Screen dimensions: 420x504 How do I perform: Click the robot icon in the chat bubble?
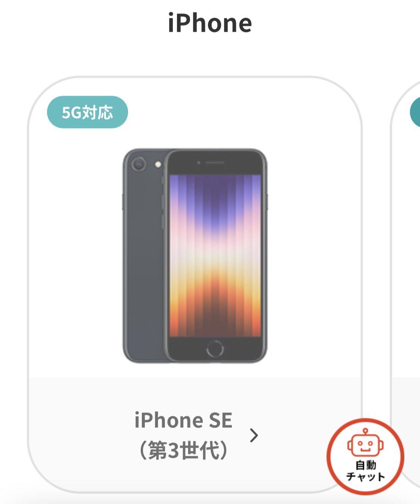tap(365, 443)
